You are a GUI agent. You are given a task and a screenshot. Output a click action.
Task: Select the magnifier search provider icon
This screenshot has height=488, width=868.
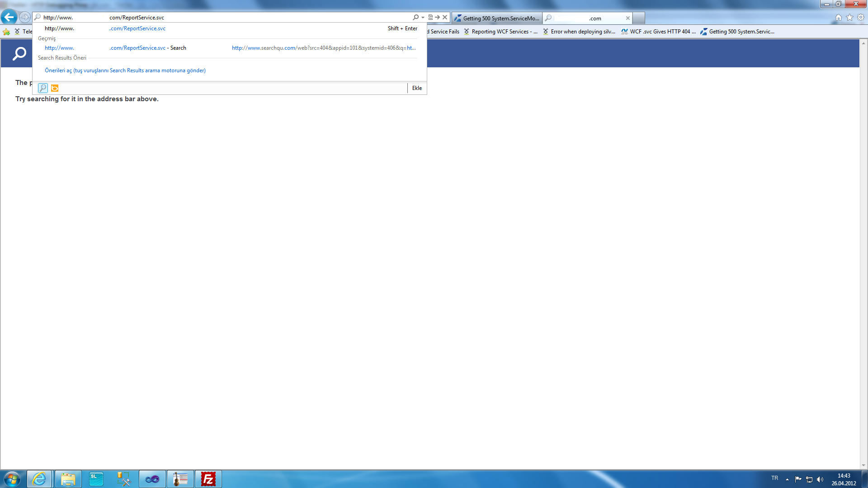click(x=43, y=88)
